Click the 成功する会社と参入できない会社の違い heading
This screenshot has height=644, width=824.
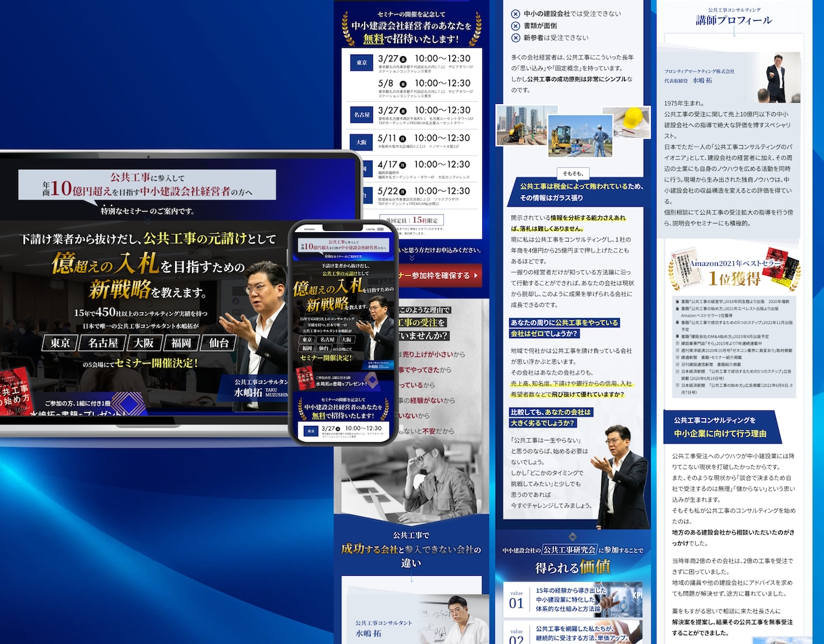click(411, 556)
